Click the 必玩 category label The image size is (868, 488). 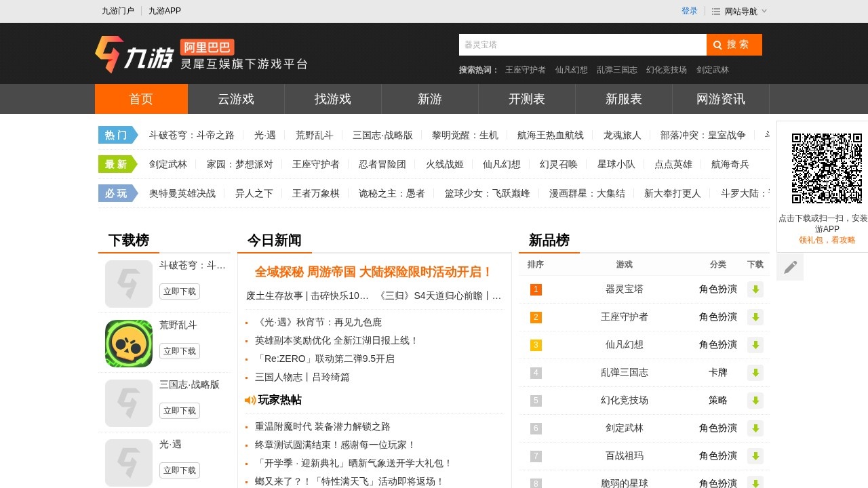click(117, 193)
